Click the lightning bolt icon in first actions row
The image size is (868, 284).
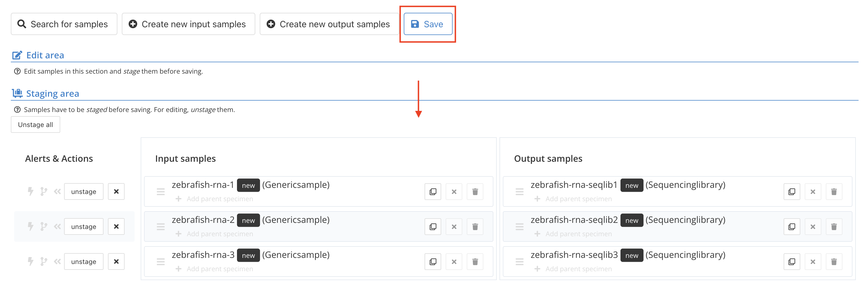pos(30,191)
